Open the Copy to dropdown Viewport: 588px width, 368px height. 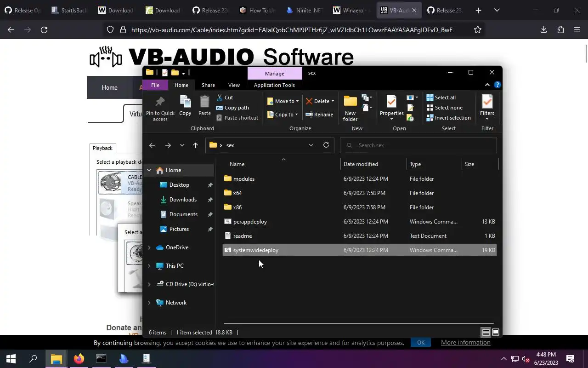[283, 115]
